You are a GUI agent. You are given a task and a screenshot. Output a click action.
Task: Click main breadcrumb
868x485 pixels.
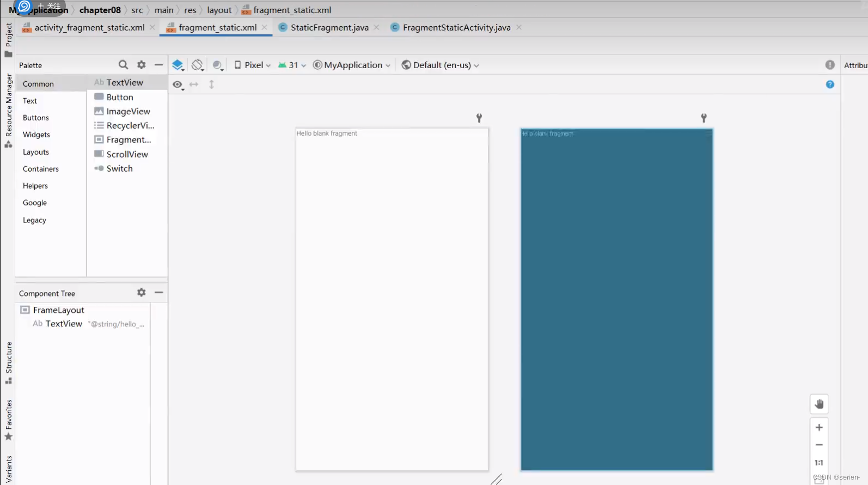(164, 10)
